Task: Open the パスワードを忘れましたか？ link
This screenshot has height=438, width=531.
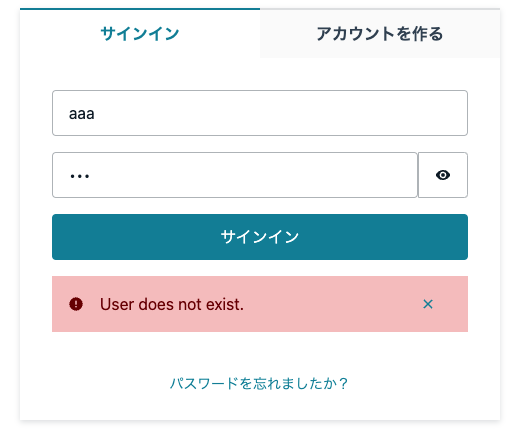Action: (x=259, y=383)
